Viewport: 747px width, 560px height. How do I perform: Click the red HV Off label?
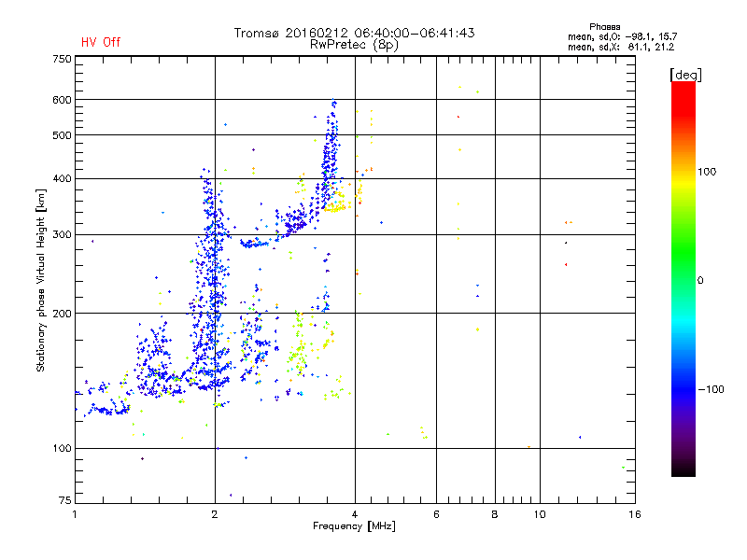pyautogui.click(x=101, y=42)
